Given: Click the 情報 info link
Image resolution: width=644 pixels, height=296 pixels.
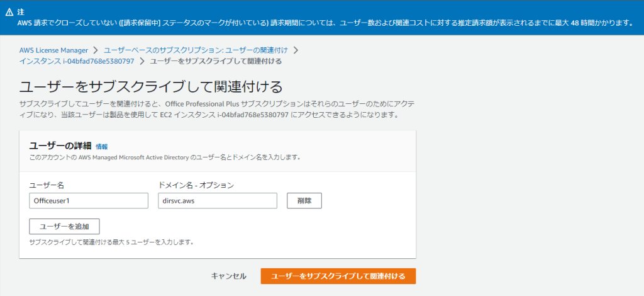Looking at the screenshot, I should tap(101, 146).
